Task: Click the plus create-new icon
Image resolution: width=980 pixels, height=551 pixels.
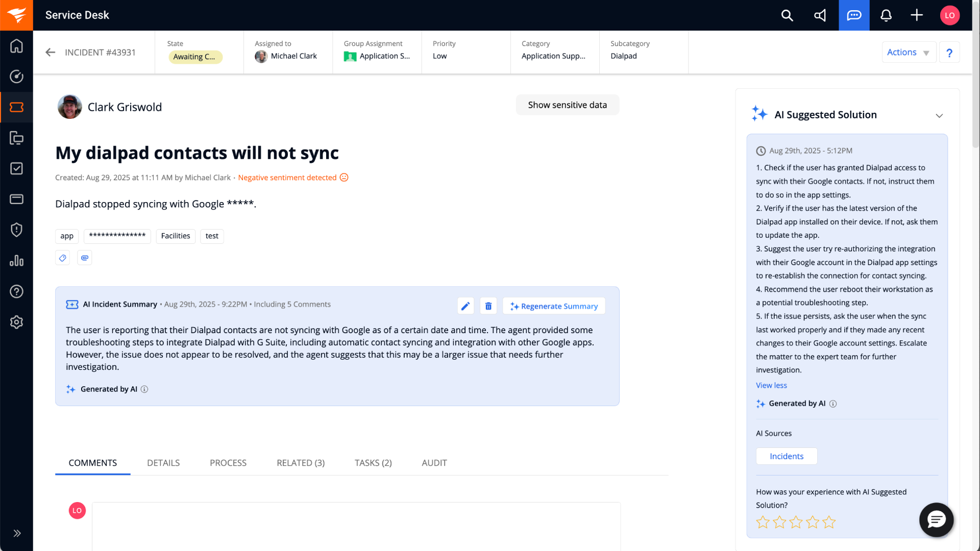Action: pyautogui.click(x=917, y=15)
